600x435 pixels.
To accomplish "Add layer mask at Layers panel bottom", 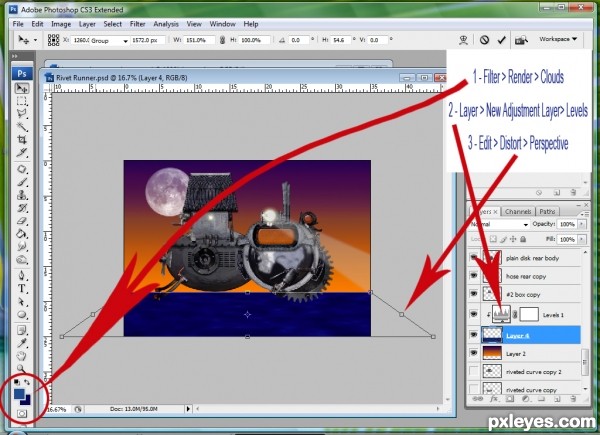I will point(509,399).
